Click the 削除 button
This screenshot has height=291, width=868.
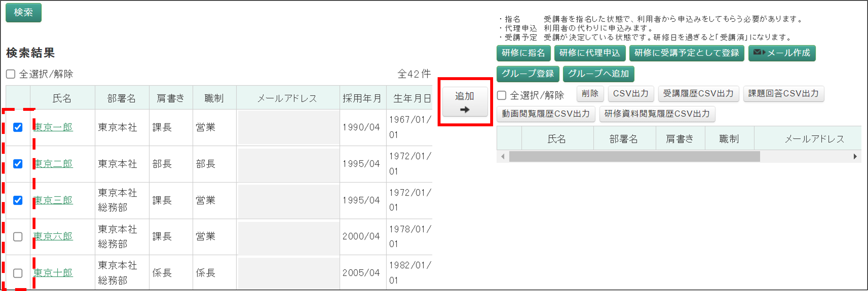(x=590, y=94)
